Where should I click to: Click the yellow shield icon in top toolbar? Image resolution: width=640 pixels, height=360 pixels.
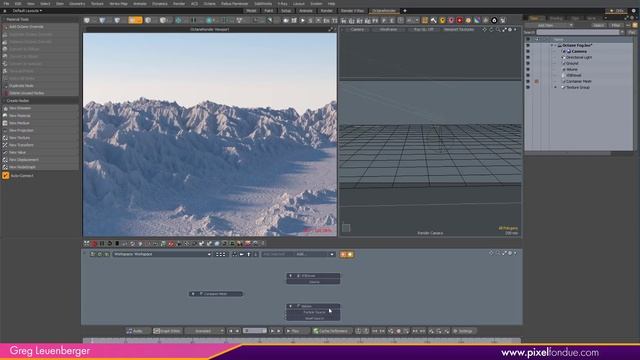(442, 20)
